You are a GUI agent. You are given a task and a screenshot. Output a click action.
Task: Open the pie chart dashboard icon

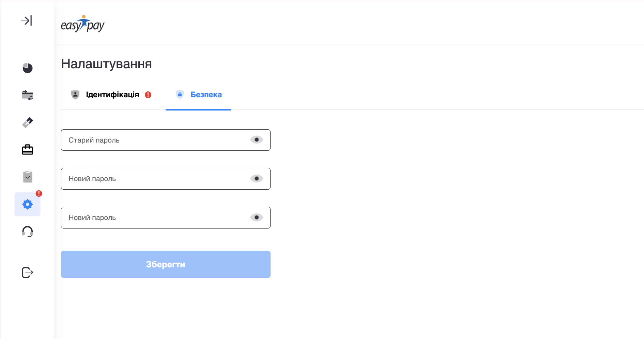point(28,68)
